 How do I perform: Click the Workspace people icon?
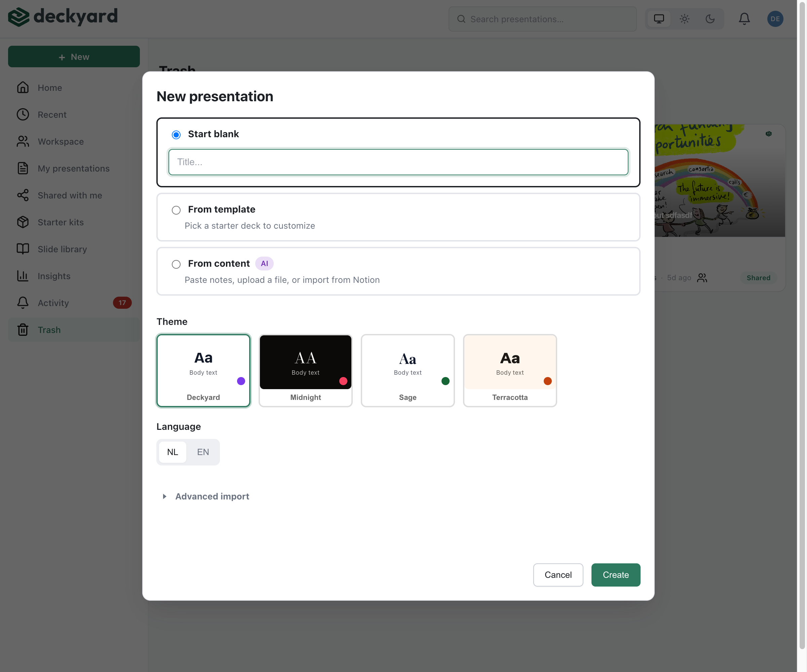[23, 142]
